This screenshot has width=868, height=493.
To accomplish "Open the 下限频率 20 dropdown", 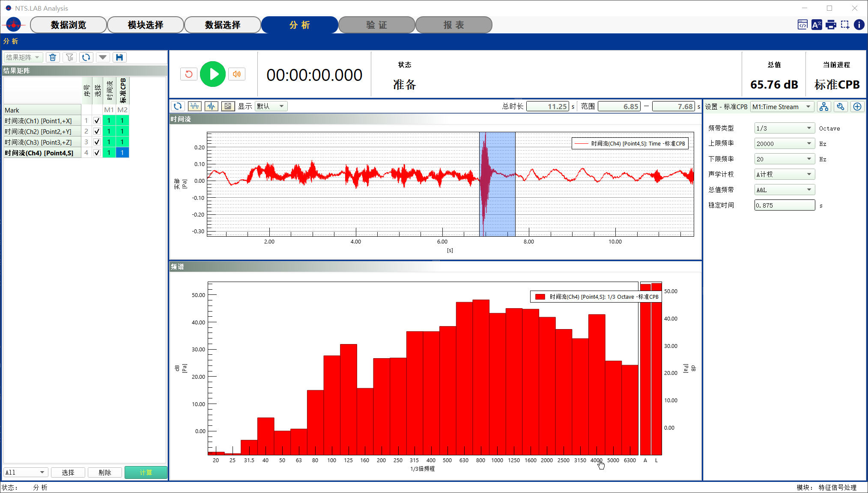I will pos(784,159).
